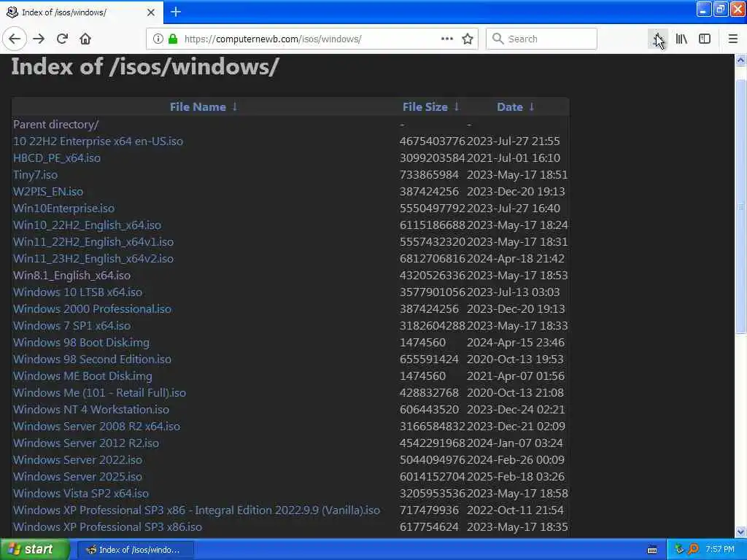Open Windows 98 Second Edition.iso link
Image resolution: width=747 pixels, height=560 pixels.
[x=93, y=359]
